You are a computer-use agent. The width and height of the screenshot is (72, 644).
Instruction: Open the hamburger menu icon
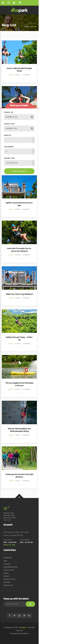(x=3, y=3)
